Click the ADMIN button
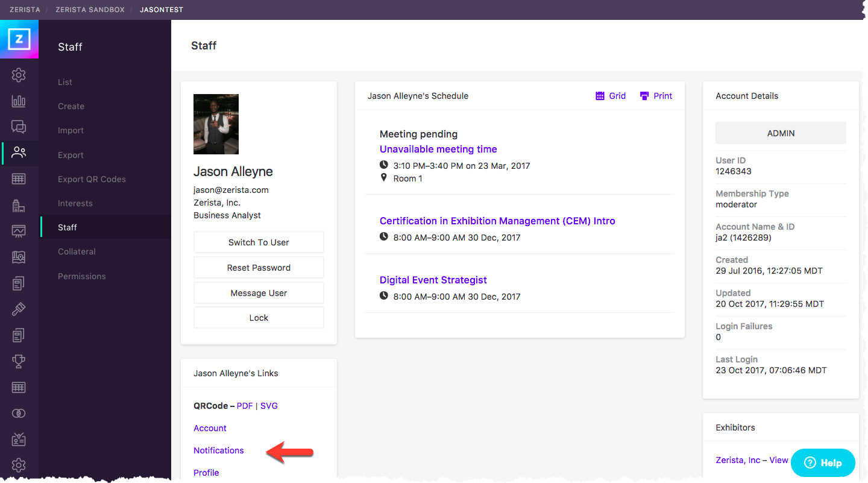This screenshot has height=483, width=868. [781, 133]
